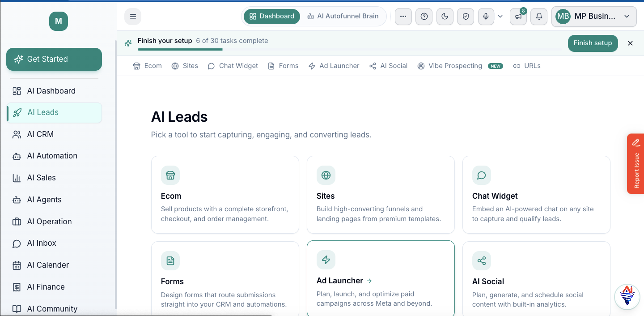Viewport: 644px width, 316px height.
Task: Click the globe icon on Sites card
Action: 326,175
